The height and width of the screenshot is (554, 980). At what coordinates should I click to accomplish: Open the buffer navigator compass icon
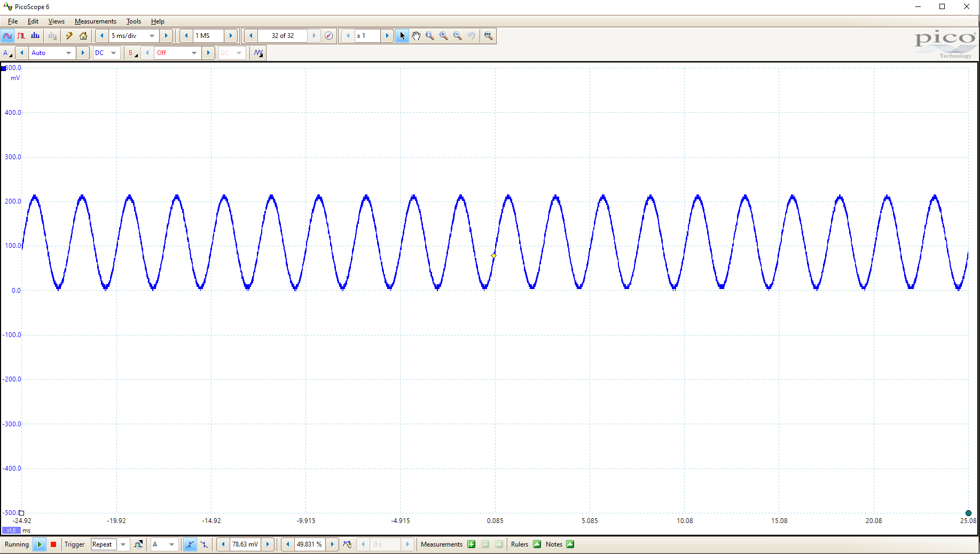[x=329, y=36]
